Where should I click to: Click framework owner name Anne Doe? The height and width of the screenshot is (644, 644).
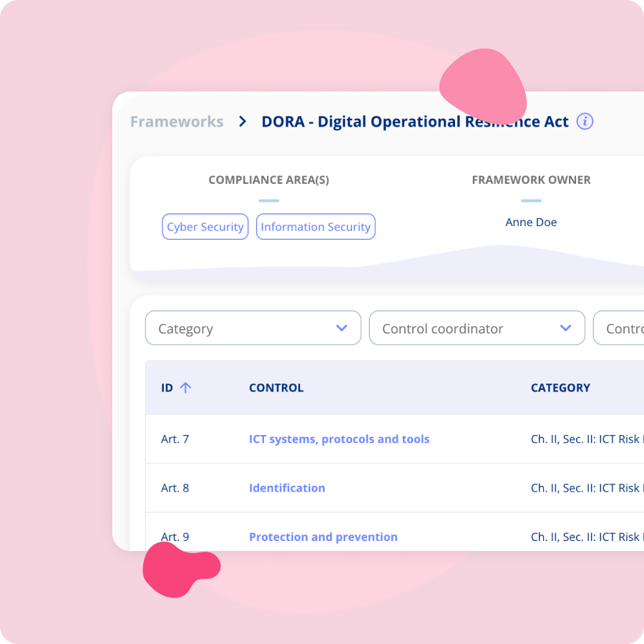(531, 223)
